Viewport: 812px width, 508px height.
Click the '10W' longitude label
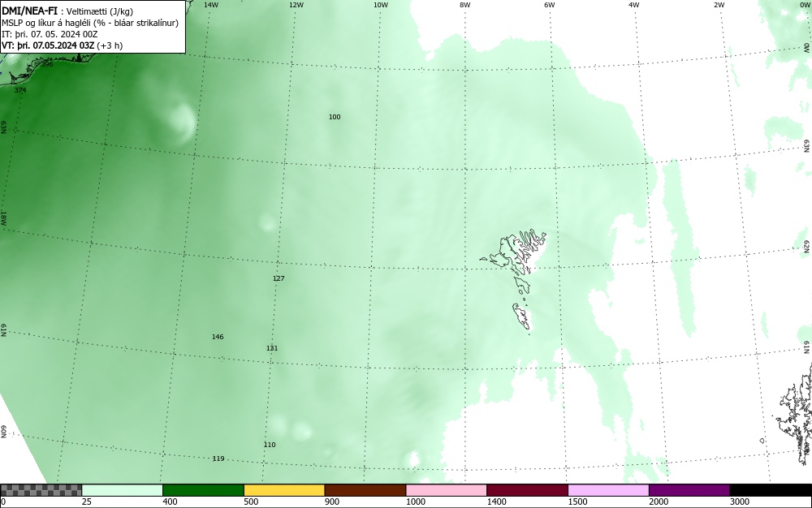pyautogui.click(x=381, y=5)
